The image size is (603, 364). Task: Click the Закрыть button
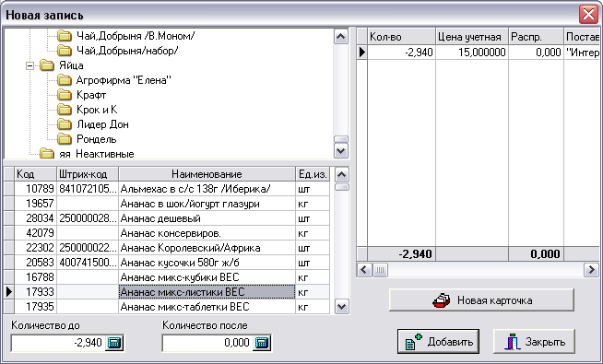point(534,341)
